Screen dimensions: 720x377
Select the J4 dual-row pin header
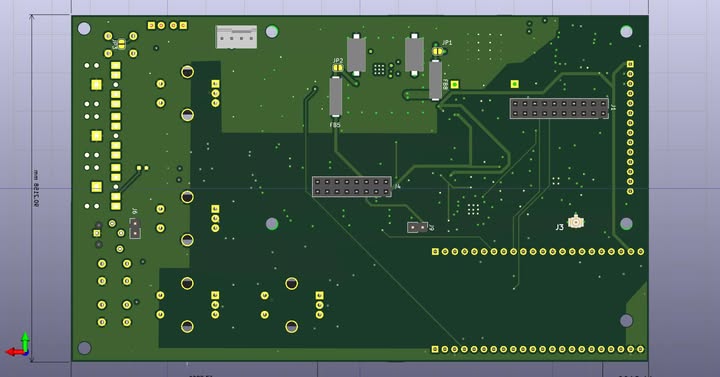pyautogui.click(x=352, y=186)
